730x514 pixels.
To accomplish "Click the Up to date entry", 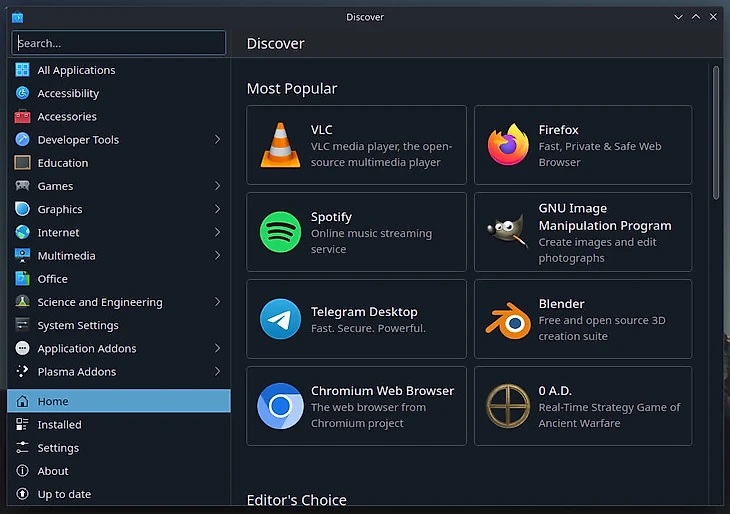I will (x=64, y=494).
